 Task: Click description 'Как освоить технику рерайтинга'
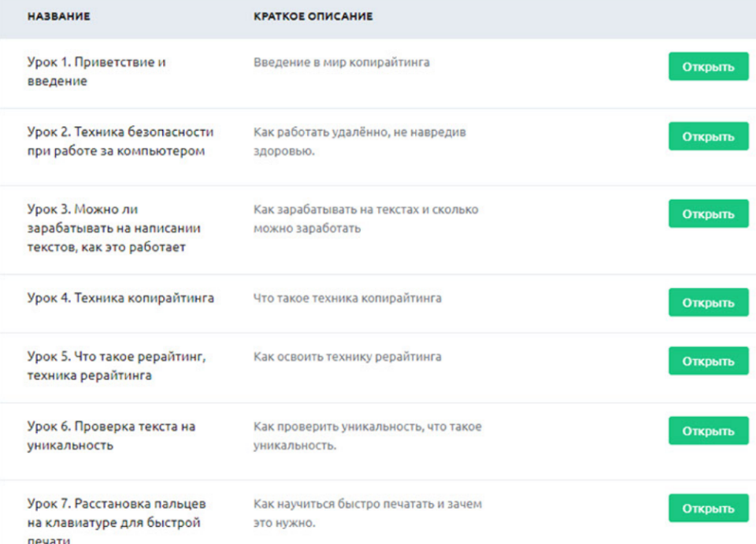pos(347,357)
